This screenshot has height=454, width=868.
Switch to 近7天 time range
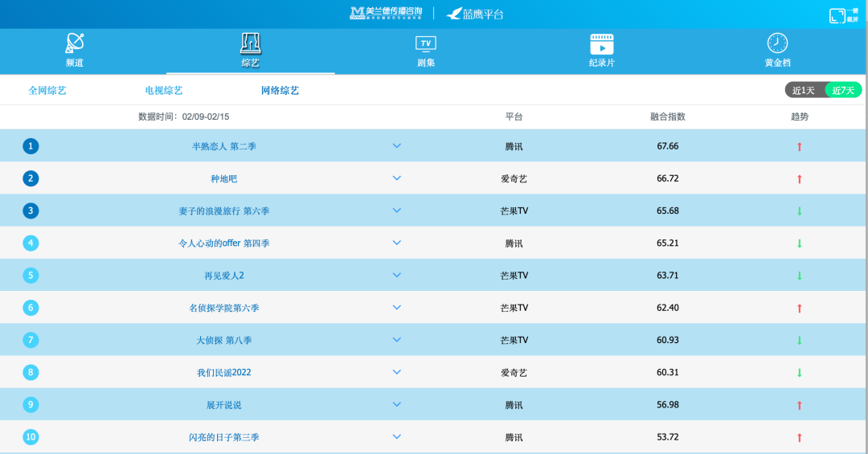coord(844,90)
